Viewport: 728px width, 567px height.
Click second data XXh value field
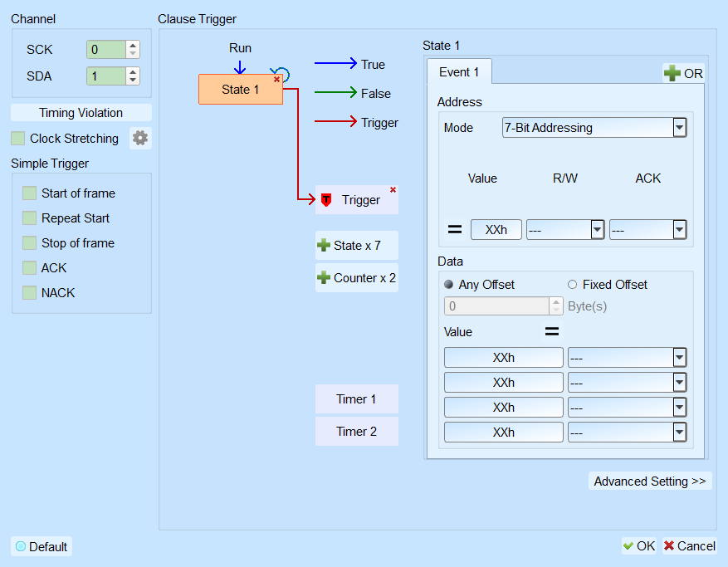pyautogui.click(x=503, y=383)
